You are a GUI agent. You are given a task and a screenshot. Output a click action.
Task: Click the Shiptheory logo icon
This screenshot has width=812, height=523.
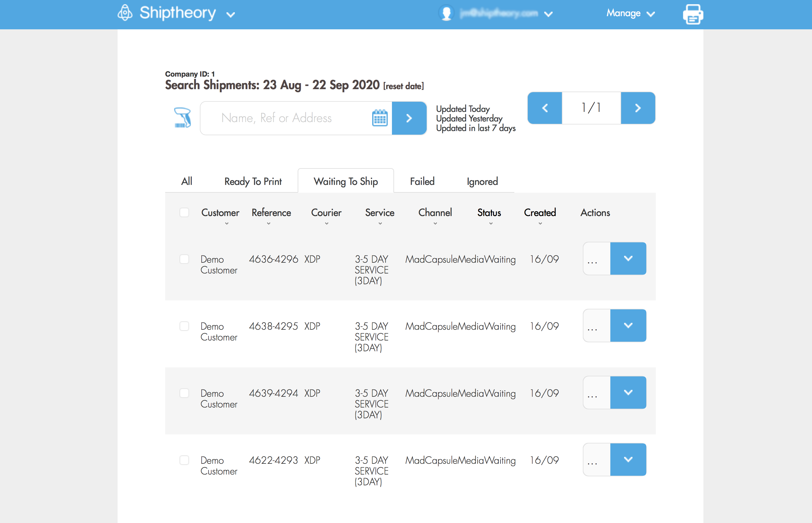tap(125, 13)
